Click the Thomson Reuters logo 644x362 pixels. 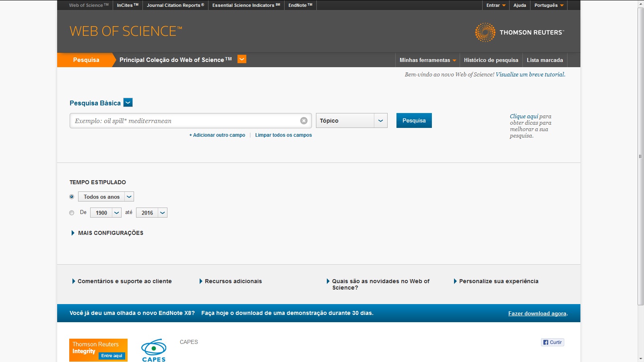coord(520,32)
